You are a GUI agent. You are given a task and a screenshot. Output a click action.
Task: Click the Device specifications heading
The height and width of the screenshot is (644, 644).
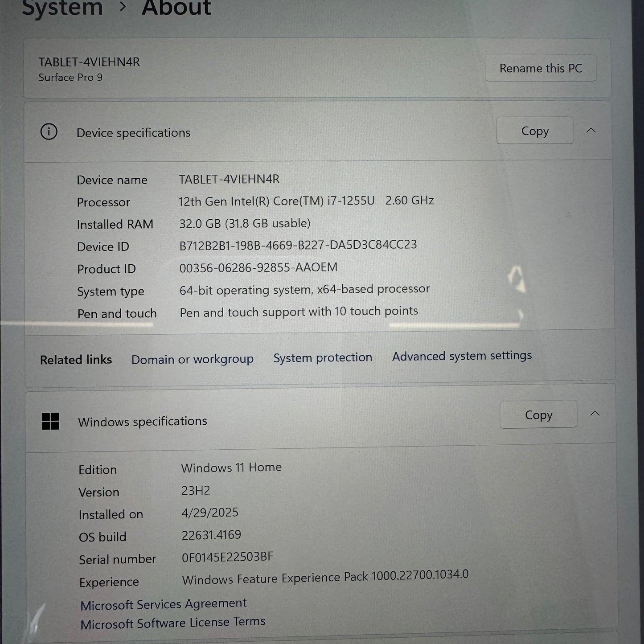[133, 133]
